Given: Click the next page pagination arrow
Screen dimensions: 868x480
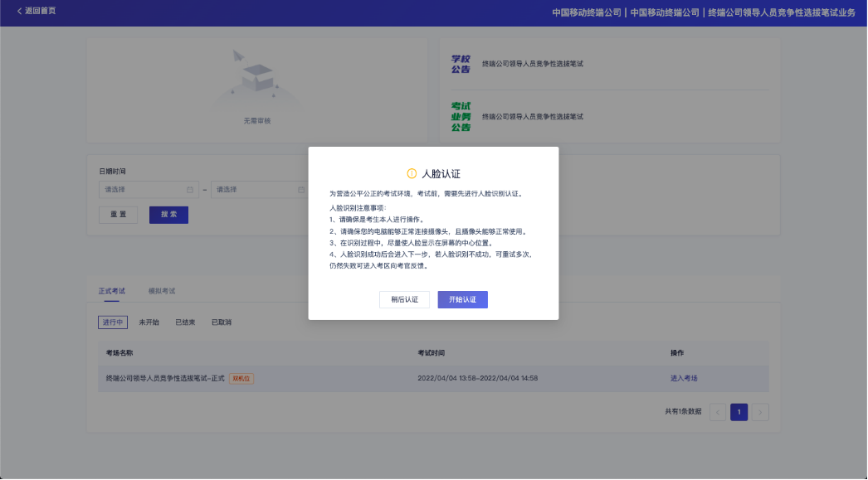Looking at the screenshot, I should (x=759, y=412).
